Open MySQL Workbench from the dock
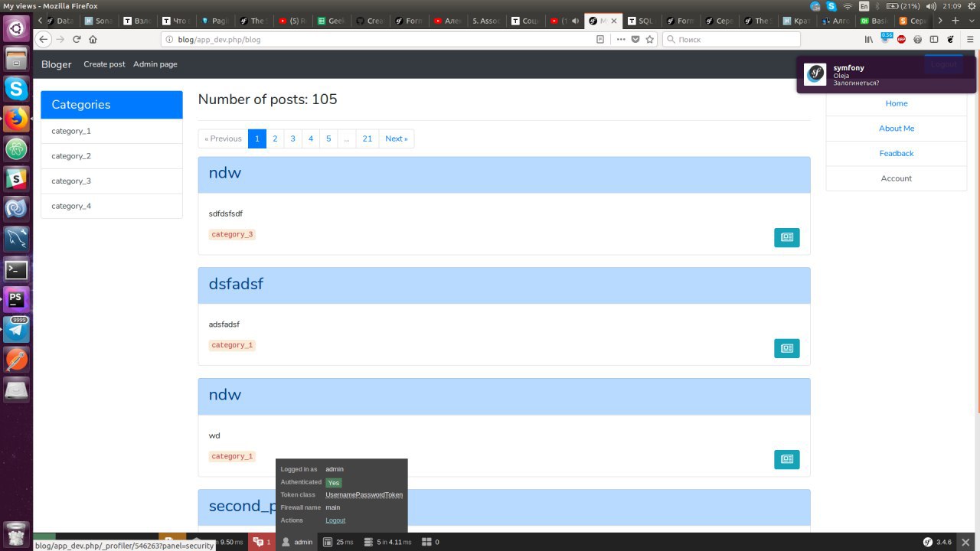Image resolution: width=980 pixels, height=551 pixels. coord(16,239)
